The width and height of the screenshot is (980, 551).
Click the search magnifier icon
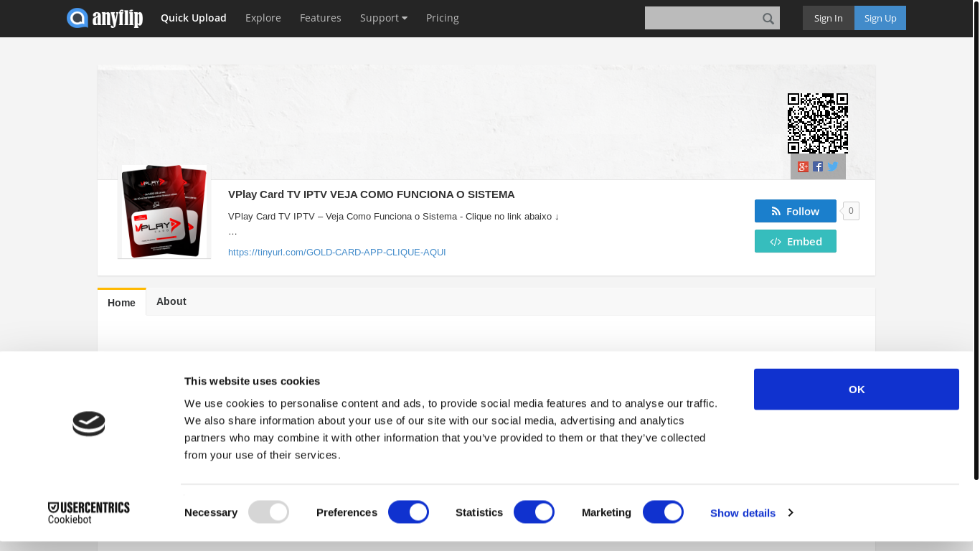point(768,19)
